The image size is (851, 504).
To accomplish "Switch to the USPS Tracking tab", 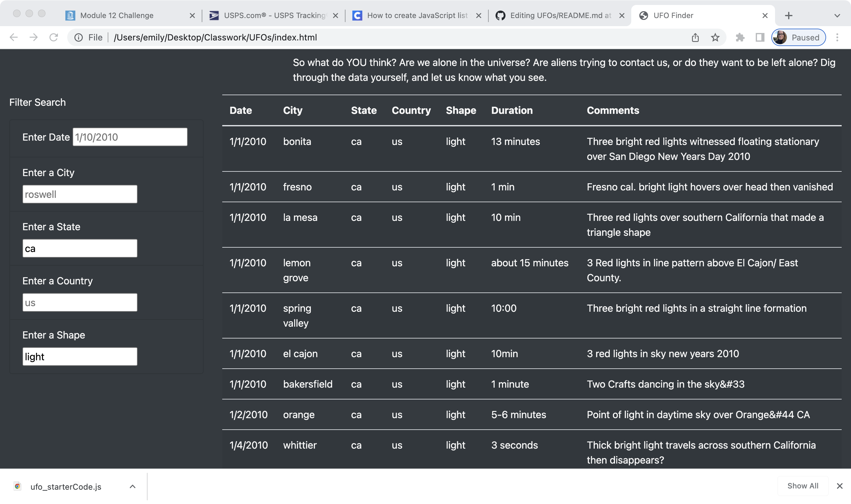I will click(272, 15).
